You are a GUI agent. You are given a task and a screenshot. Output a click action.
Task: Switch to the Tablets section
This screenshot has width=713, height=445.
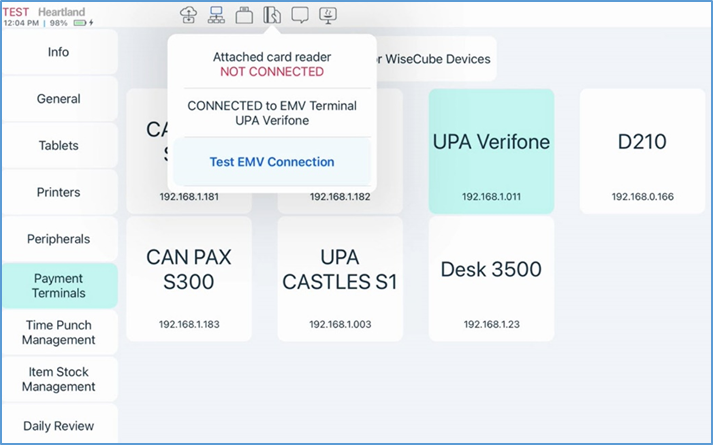[x=59, y=145]
